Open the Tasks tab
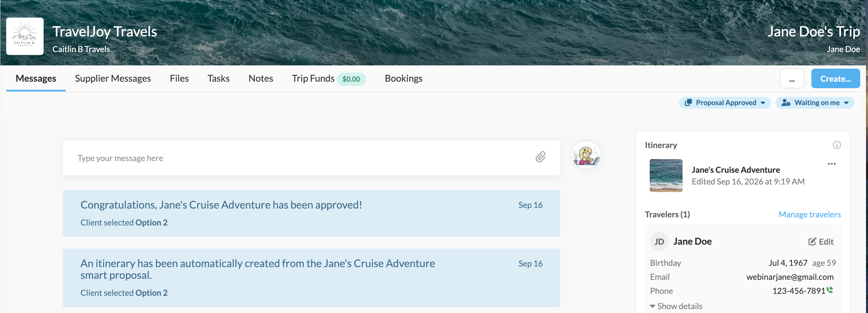Screen dimensions: 868x313 tap(218, 78)
